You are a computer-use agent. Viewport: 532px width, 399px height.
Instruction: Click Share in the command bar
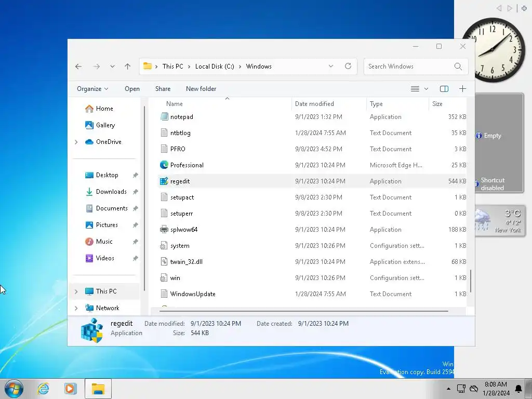click(163, 89)
